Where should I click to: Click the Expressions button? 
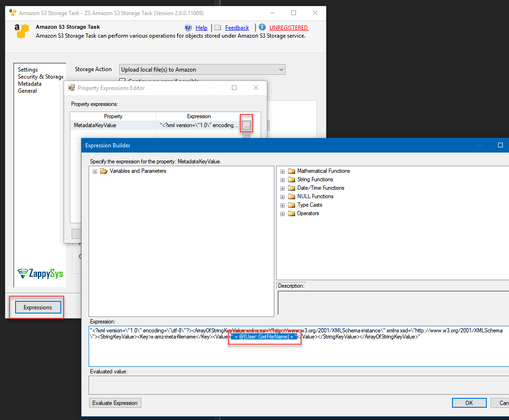(37, 307)
